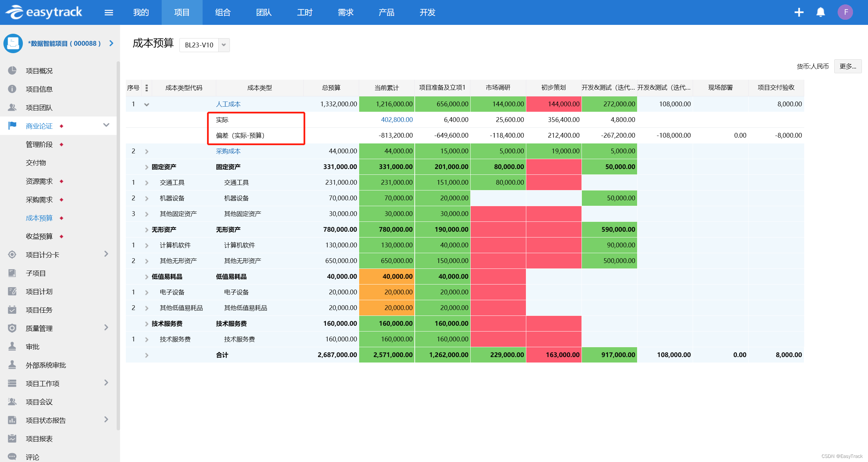The width and height of the screenshot is (868, 462).
Task: Click the 项目团队 people icon
Action: pos(12,107)
